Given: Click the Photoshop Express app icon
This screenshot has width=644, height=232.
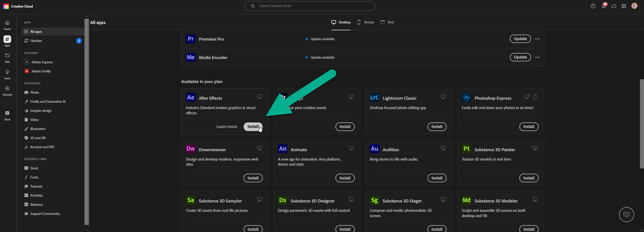Looking at the screenshot, I should pyautogui.click(x=466, y=97).
